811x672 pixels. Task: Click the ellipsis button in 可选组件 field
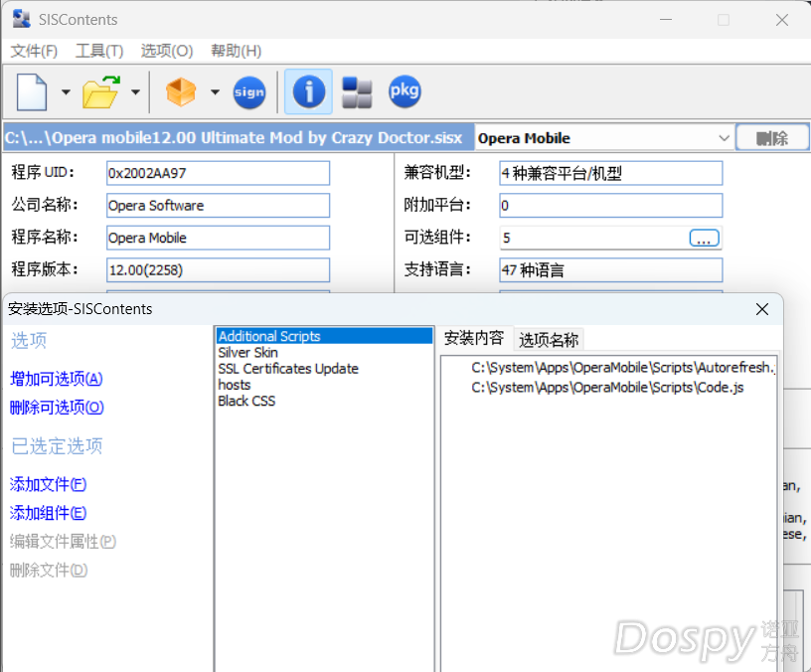(704, 238)
